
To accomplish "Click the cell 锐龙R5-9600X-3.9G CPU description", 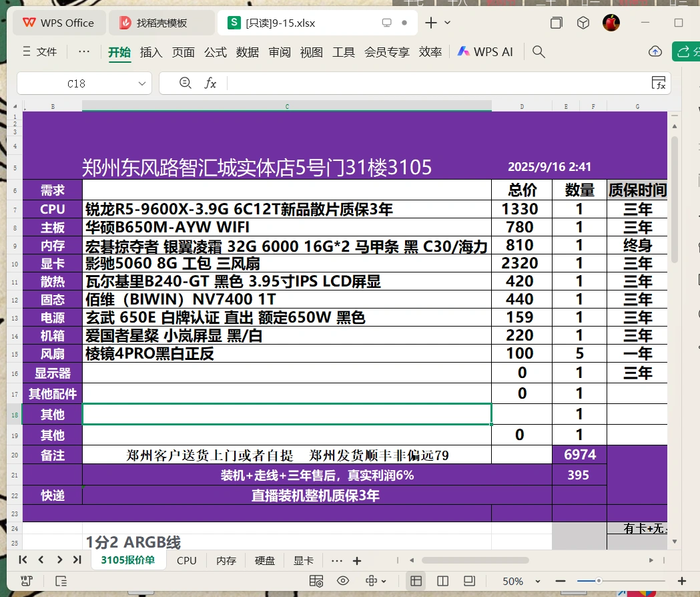I will [x=287, y=209].
